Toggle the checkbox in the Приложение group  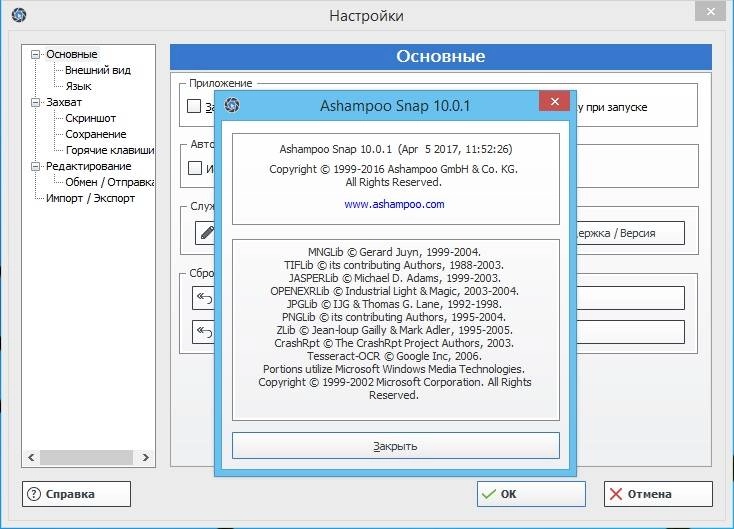pos(194,106)
